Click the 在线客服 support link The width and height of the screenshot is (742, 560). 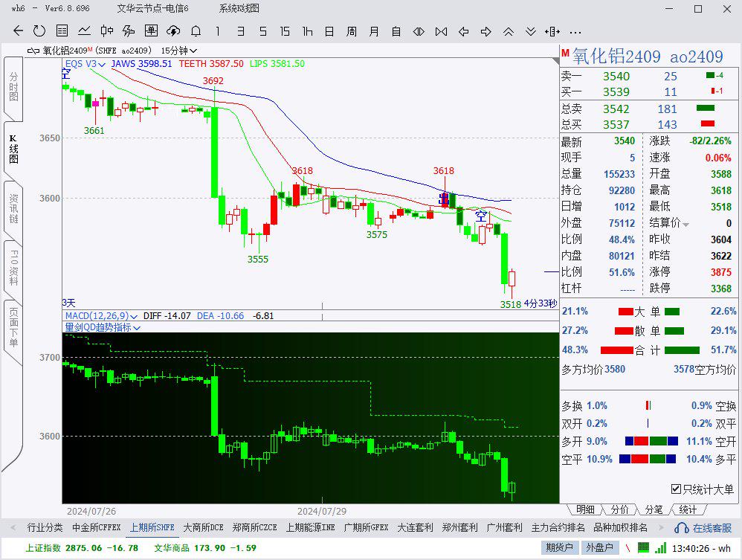704,528
